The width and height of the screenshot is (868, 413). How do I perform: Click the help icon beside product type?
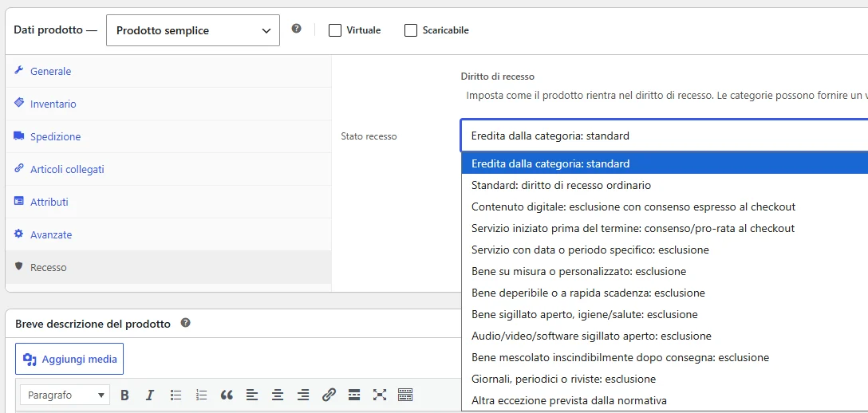(x=297, y=29)
